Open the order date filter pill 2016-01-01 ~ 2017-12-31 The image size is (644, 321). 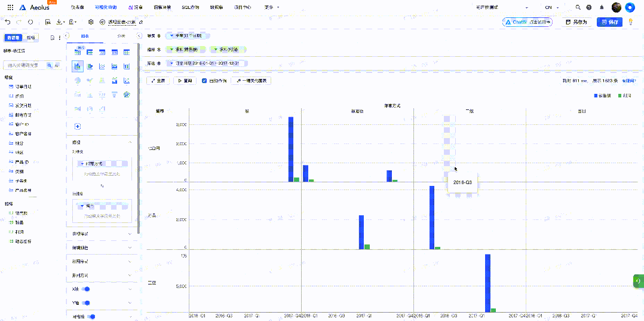coord(207,63)
